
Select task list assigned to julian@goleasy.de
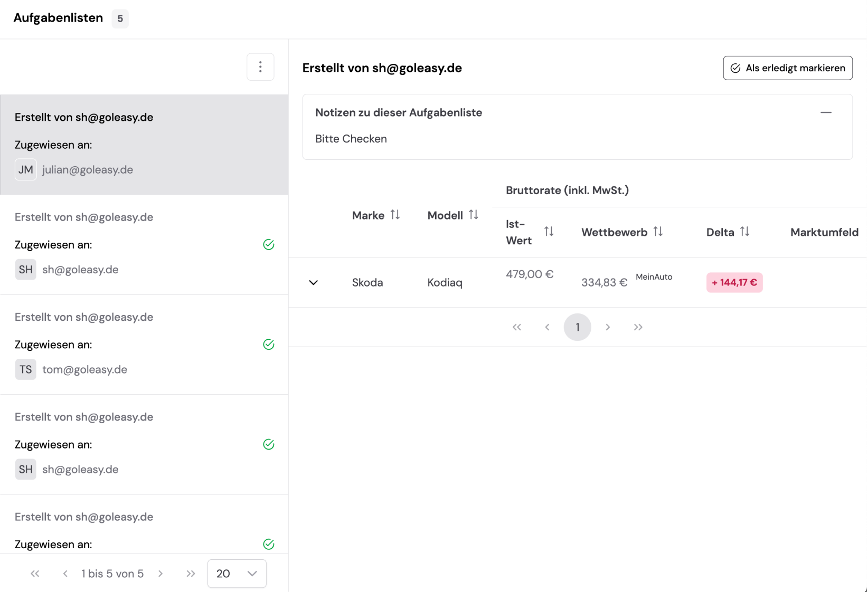144,145
